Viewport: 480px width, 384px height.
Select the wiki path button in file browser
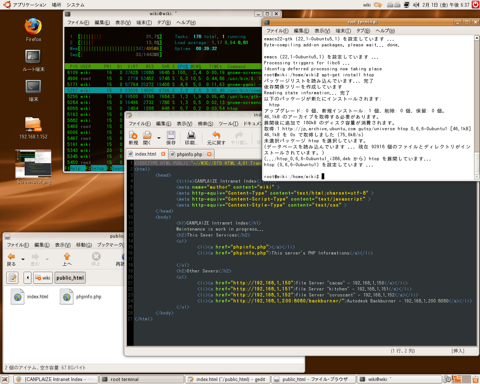(x=43, y=277)
